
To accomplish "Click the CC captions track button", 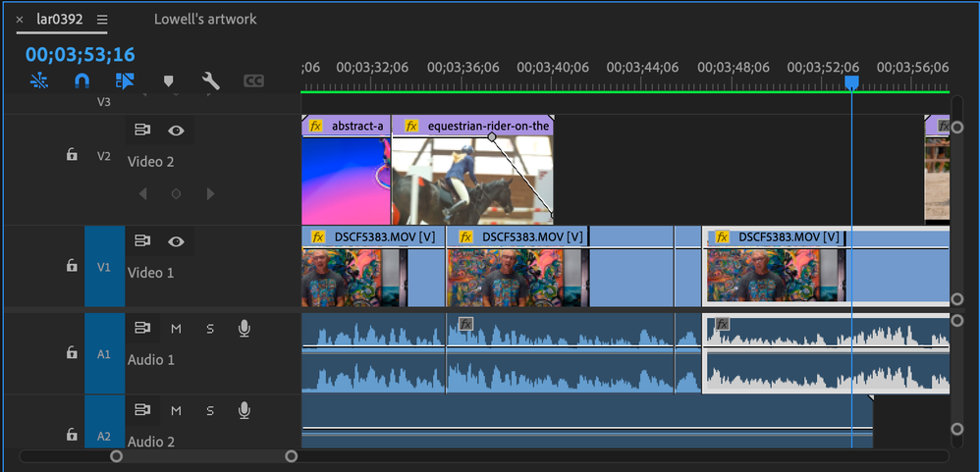I will (253, 80).
